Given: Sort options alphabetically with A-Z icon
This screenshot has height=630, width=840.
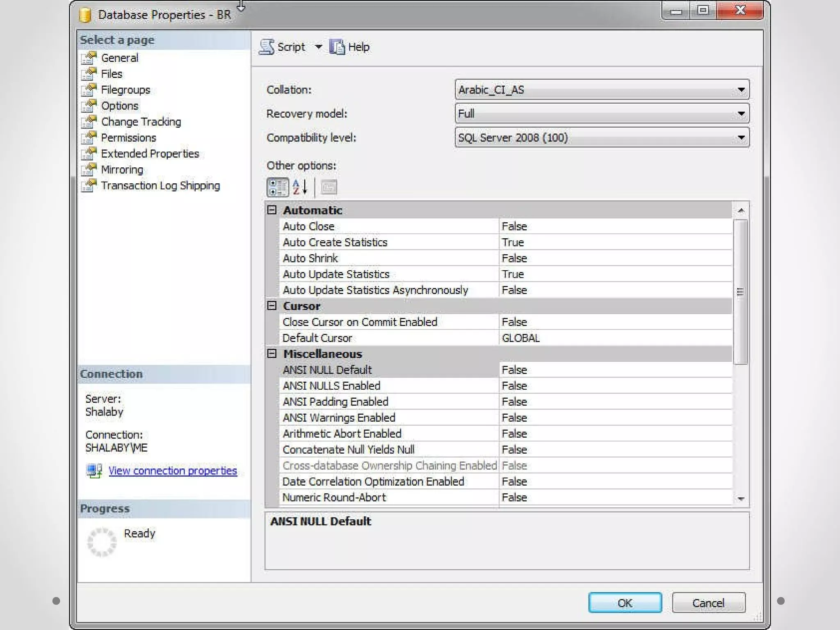Looking at the screenshot, I should tap(300, 187).
